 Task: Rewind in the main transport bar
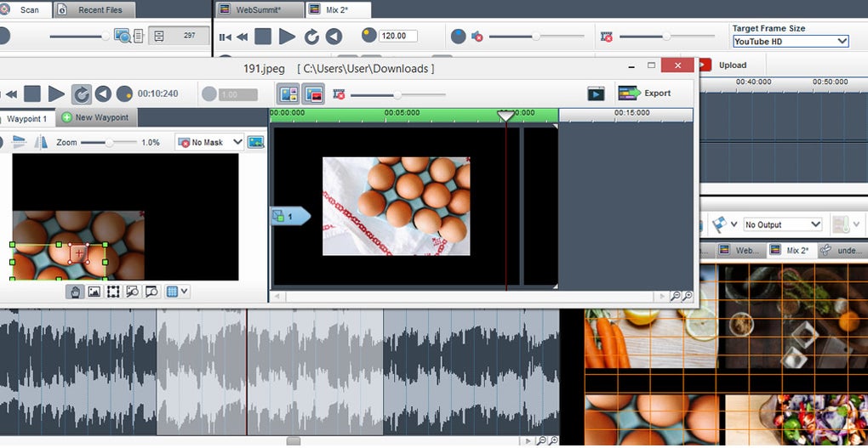242,37
